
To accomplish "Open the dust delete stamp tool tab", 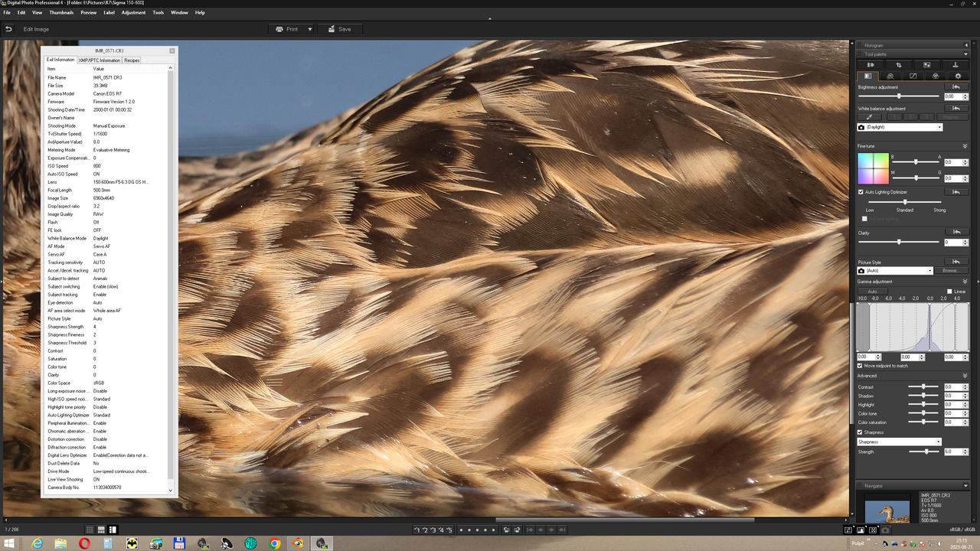I will pos(955,65).
